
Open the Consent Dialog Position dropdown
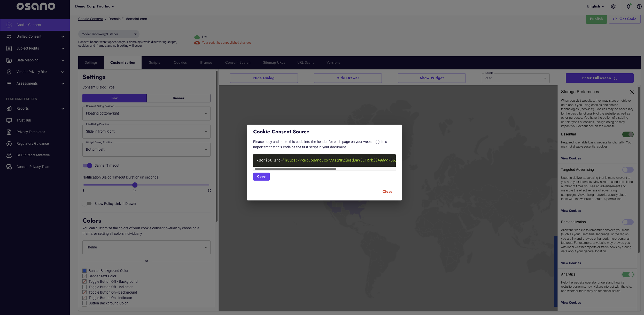pyautogui.click(x=146, y=114)
